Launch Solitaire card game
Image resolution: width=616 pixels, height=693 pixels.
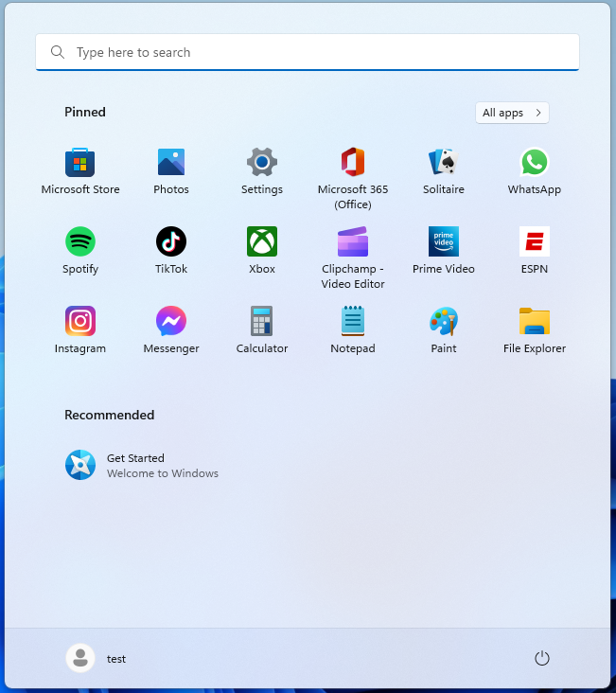(443, 171)
